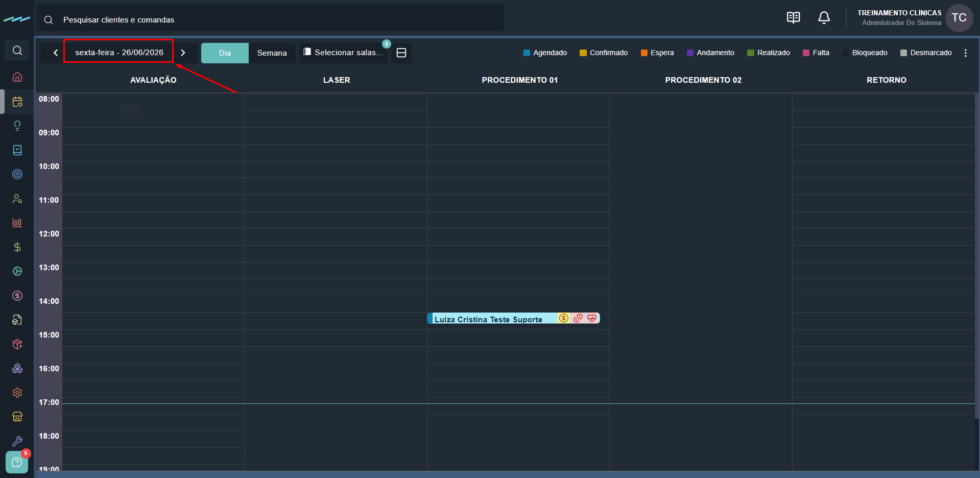Switch to the Dia view tab
This screenshot has width=980, height=478.
(225, 53)
